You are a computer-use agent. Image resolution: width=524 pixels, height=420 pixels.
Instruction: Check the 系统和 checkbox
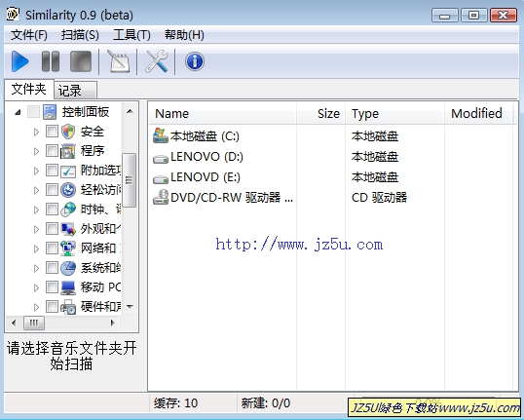tap(52, 268)
